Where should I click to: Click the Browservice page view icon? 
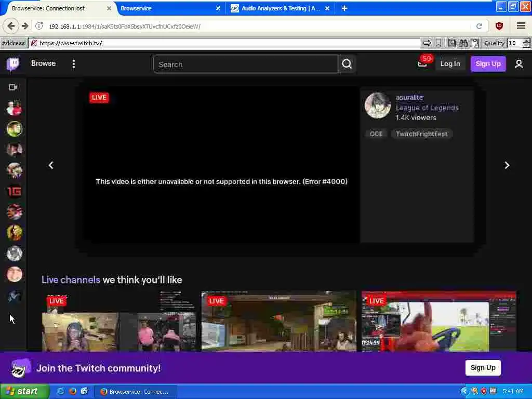pyautogui.click(x=451, y=43)
